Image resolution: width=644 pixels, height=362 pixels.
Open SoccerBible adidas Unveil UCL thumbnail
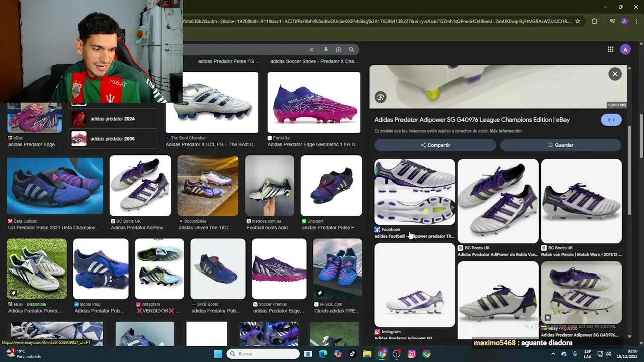point(208,186)
